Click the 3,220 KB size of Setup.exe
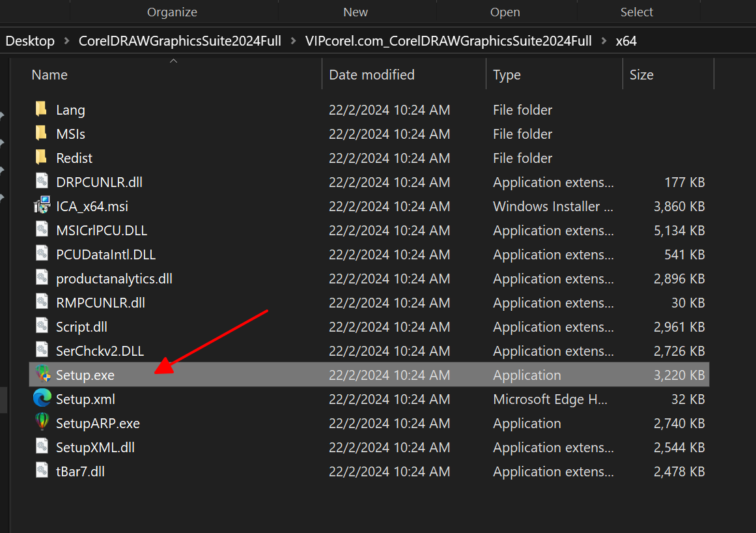 (x=679, y=375)
